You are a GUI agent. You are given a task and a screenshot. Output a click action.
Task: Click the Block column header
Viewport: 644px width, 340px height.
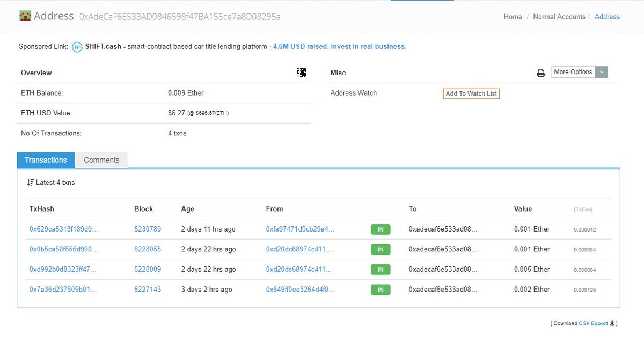143,209
